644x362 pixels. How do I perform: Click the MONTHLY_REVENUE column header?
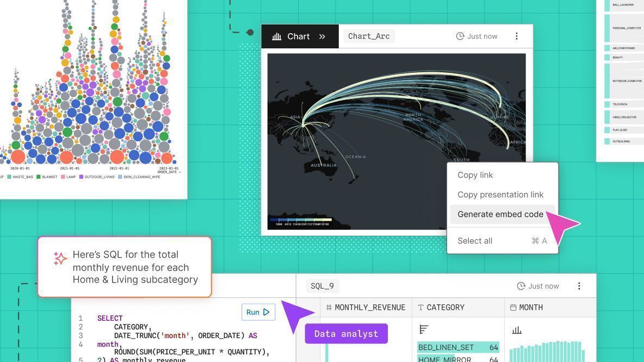(x=366, y=308)
